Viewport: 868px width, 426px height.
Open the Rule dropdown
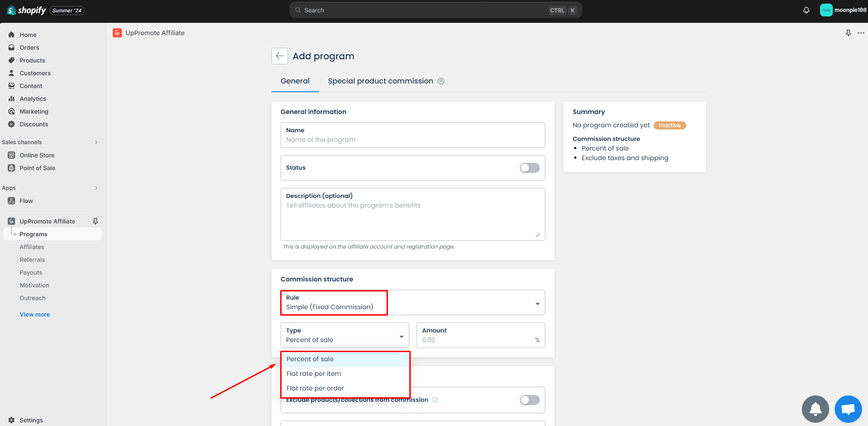pos(413,302)
